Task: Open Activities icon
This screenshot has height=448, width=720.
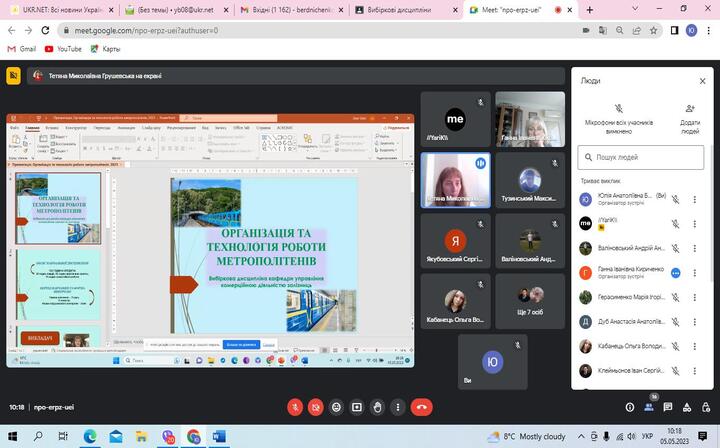Action: pos(687,407)
